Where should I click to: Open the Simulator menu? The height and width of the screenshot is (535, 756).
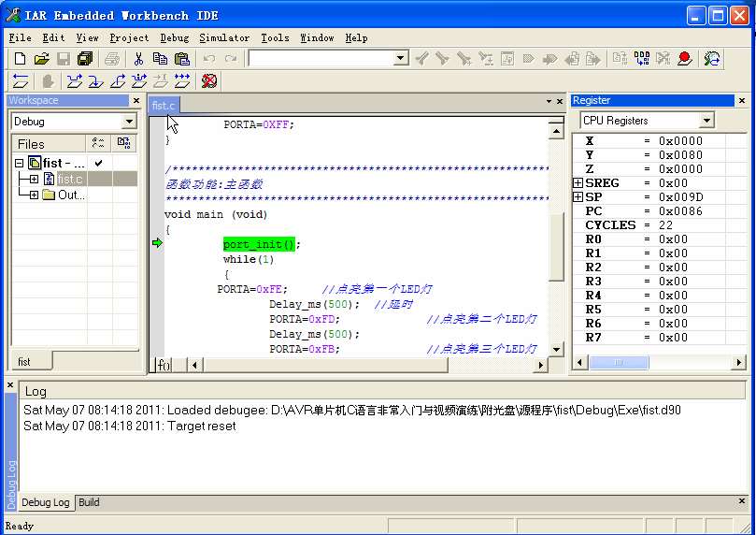[223, 38]
